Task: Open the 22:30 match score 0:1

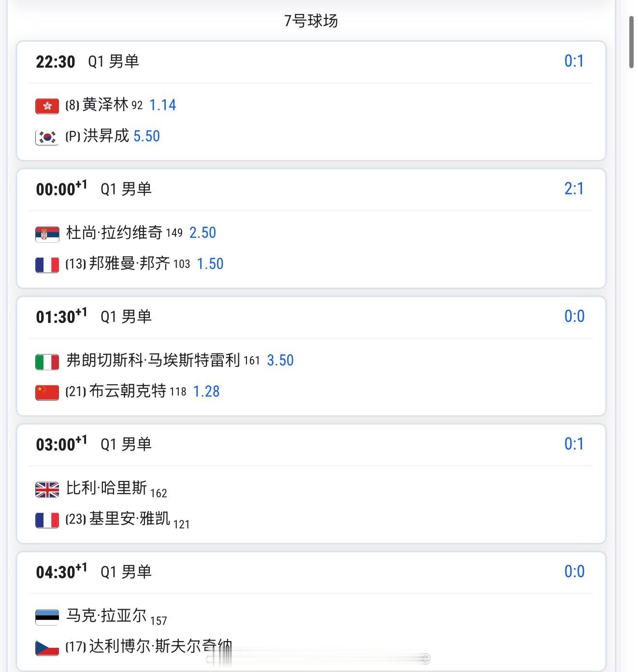Action: 574,61
